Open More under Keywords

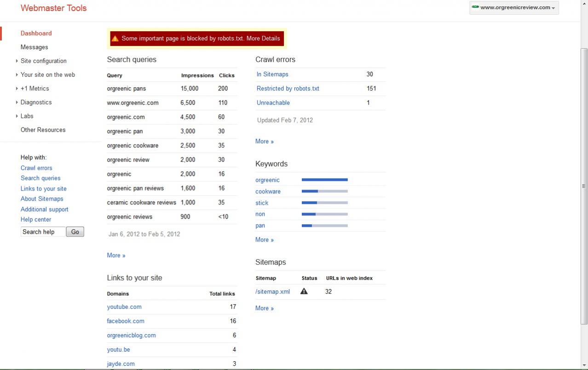pyautogui.click(x=265, y=240)
